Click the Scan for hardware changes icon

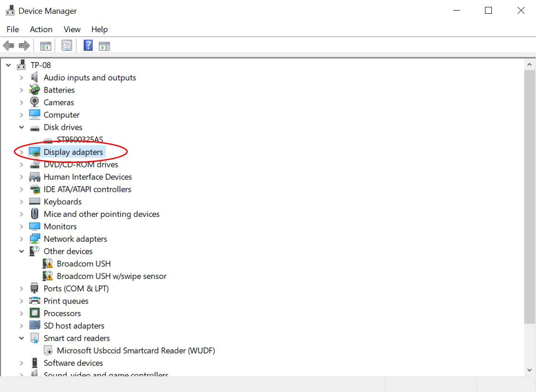[105, 45]
